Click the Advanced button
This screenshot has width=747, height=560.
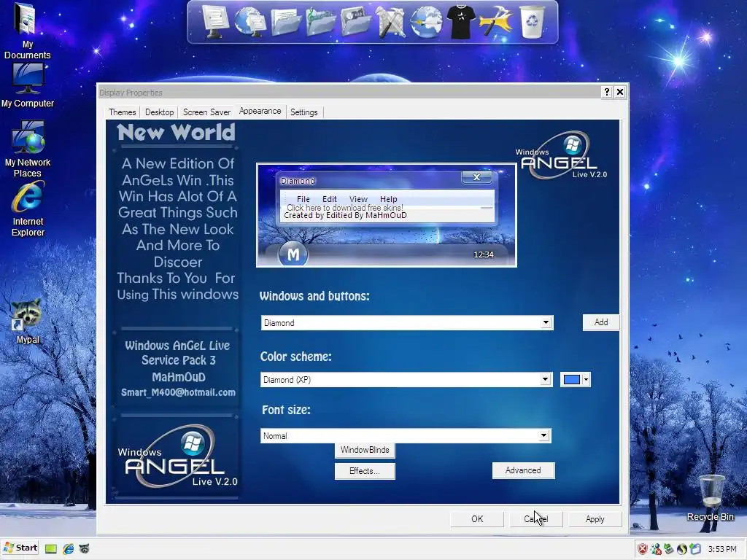[523, 470]
